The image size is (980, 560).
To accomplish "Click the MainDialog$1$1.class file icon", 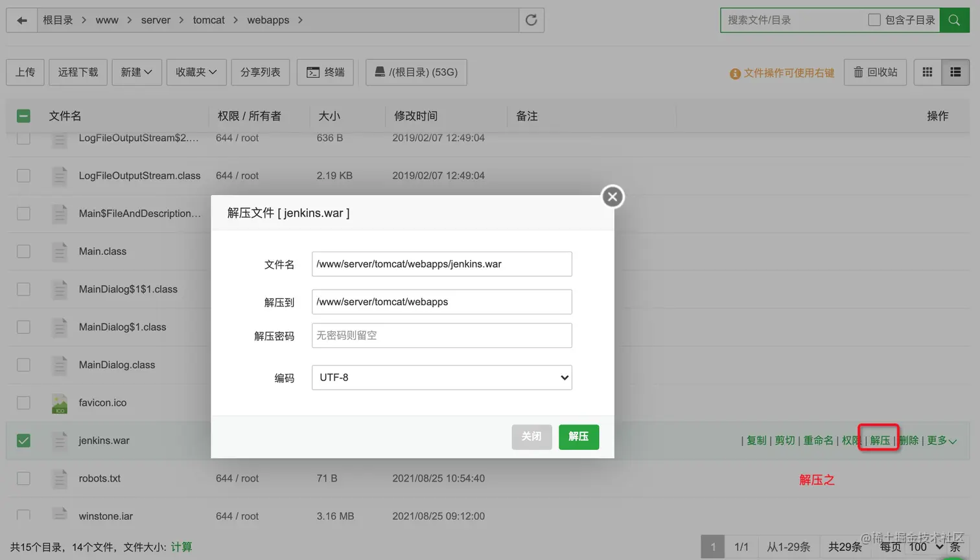I will [x=60, y=289].
